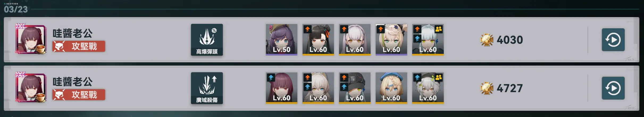
Task: Click 攻堅戰 tag in second record
Action: click(x=79, y=95)
